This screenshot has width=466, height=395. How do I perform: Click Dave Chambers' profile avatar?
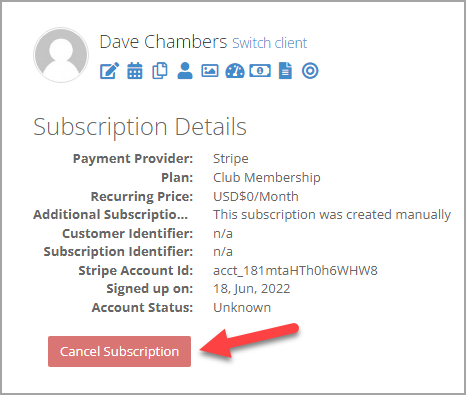click(61, 55)
